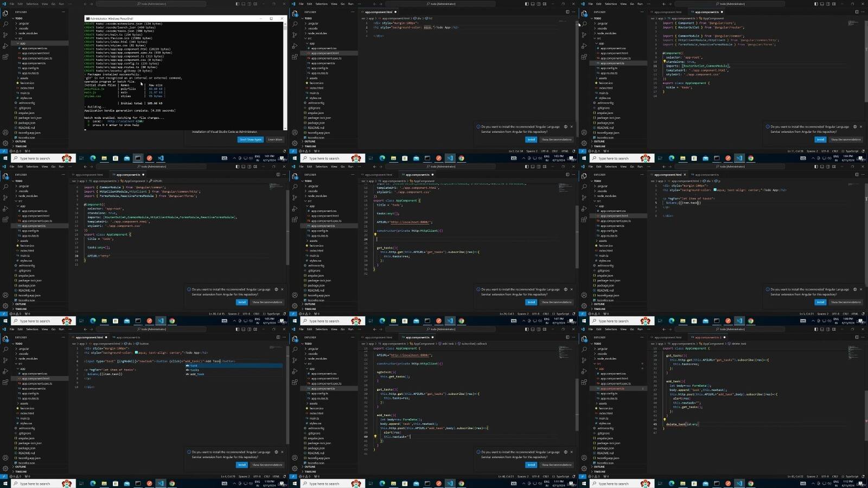Toggle Secondary Side Bar in the delete_task screenshot
868x488 pixels.
(x=827, y=329)
